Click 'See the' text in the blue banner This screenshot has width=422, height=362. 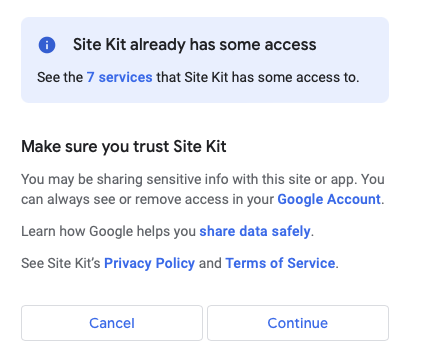point(60,77)
